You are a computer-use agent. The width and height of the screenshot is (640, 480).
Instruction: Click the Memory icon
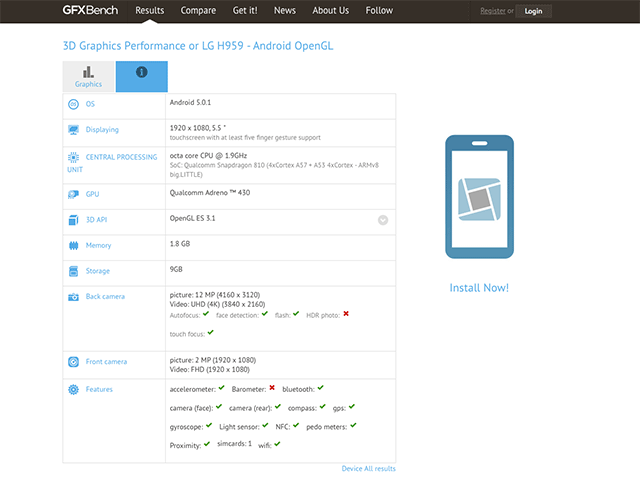pyautogui.click(x=73, y=245)
